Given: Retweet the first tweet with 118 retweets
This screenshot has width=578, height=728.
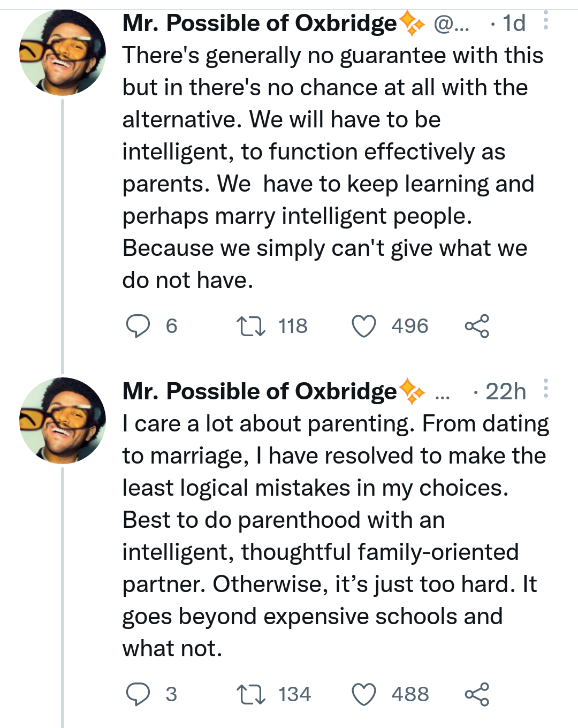Looking at the screenshot, I should tap(251, 326).
